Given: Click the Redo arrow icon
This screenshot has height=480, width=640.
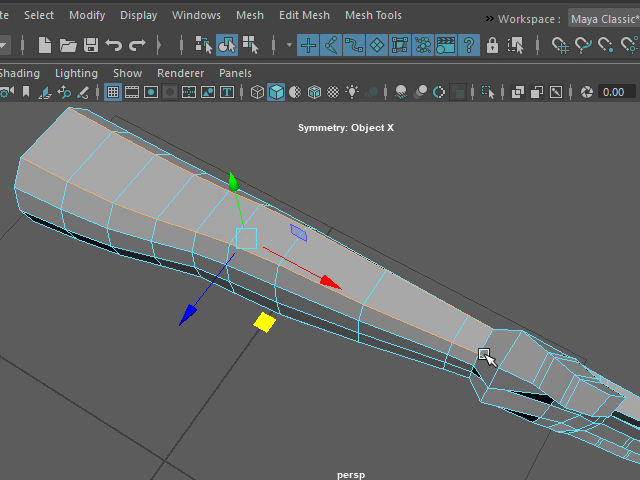Looking at the screenshot, I should [137, 45].
